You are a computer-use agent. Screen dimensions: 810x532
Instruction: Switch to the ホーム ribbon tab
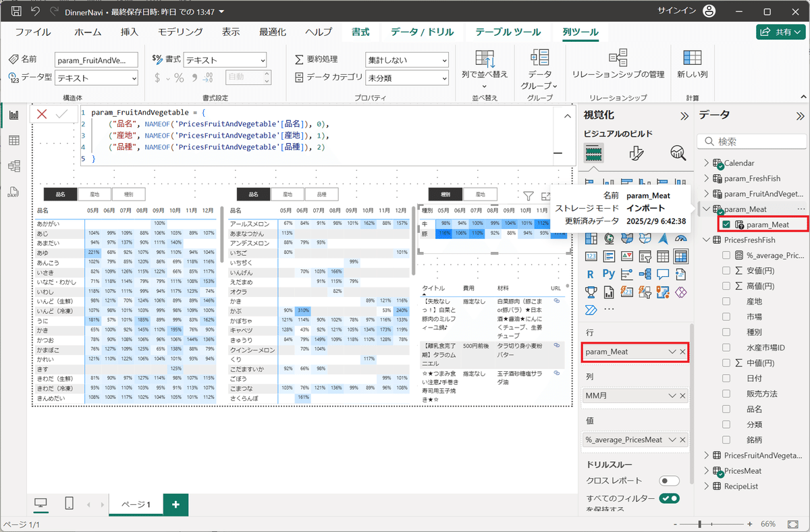click(x=88, y=32)
